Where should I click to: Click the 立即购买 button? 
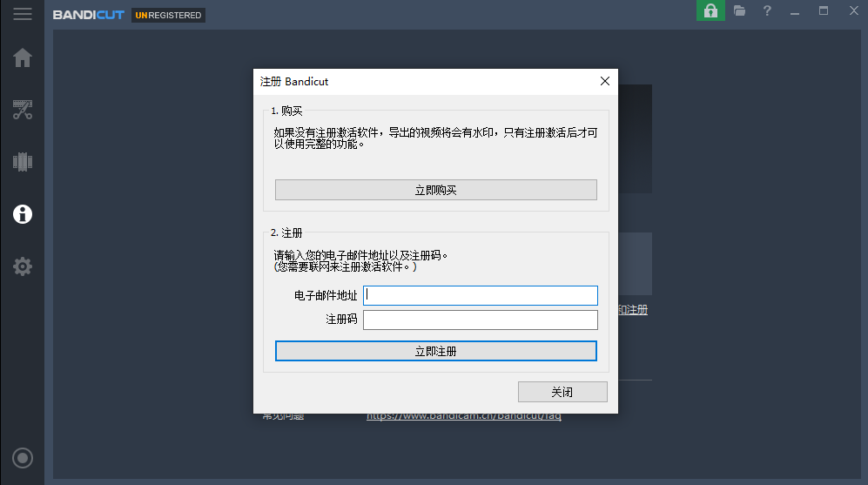pos(435,190)
